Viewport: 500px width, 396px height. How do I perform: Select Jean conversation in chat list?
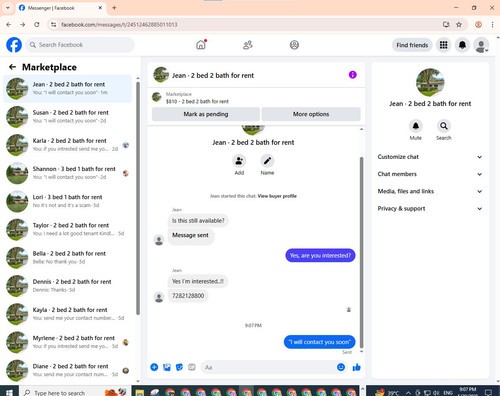coord(68,88)
